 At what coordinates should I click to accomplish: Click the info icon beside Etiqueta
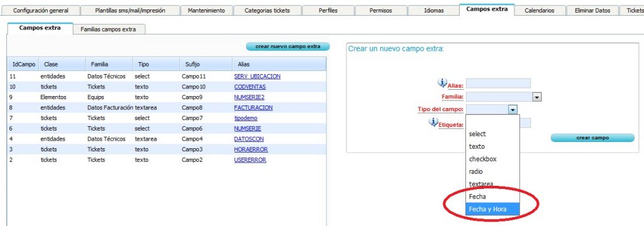pos(433,122)
